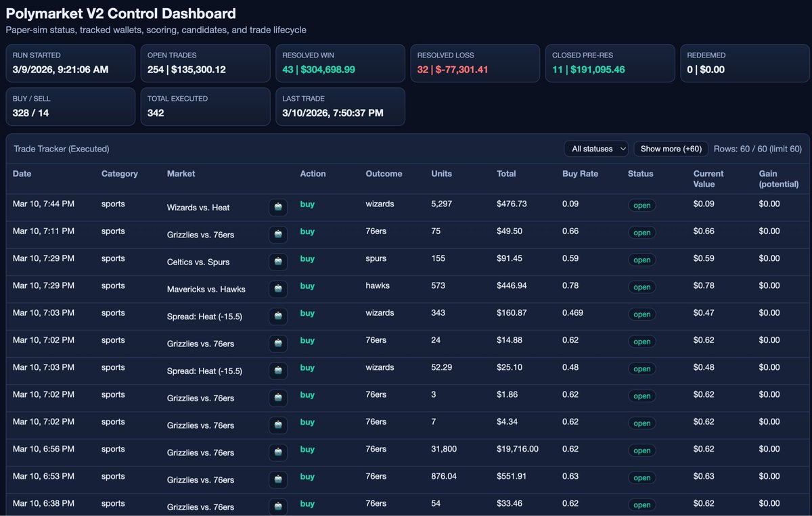Click the Mavericks vs. Hawks market name

click(206, 289)
